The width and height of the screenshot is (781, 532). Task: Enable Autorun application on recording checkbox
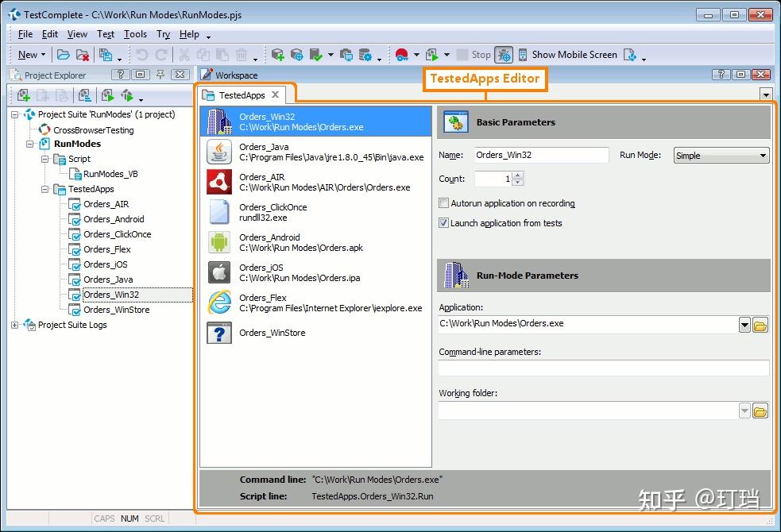443,203
